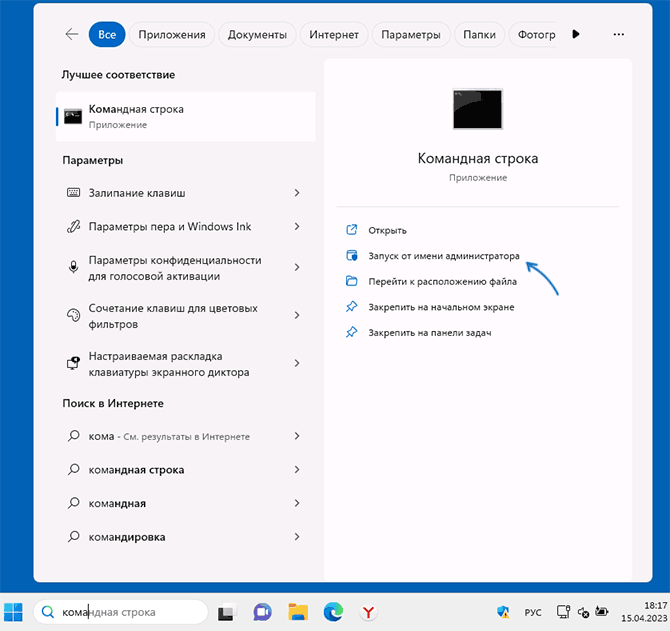Go back using the search back arrow
670x631 pixels.
click(71, 34)
